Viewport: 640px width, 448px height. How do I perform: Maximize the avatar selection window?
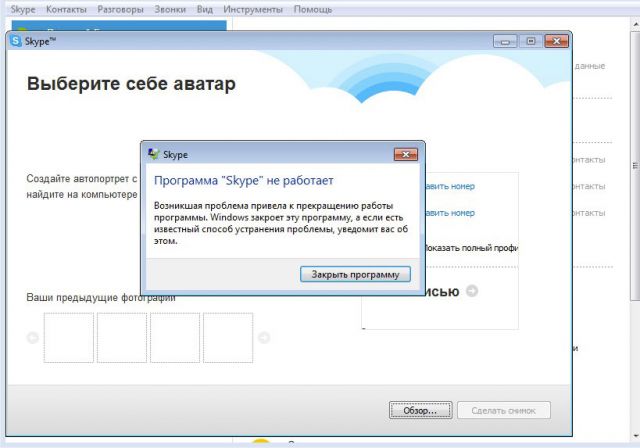point(531,41)
